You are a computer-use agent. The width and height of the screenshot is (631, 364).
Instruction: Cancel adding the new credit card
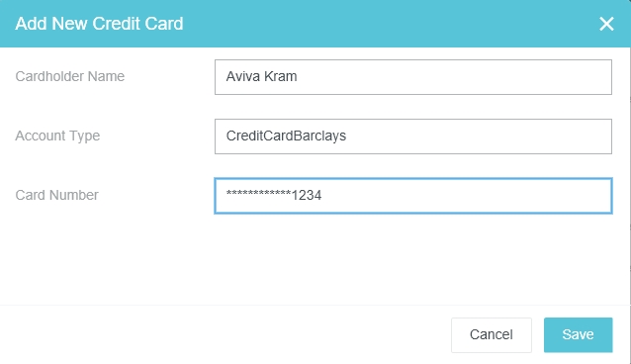491,334
